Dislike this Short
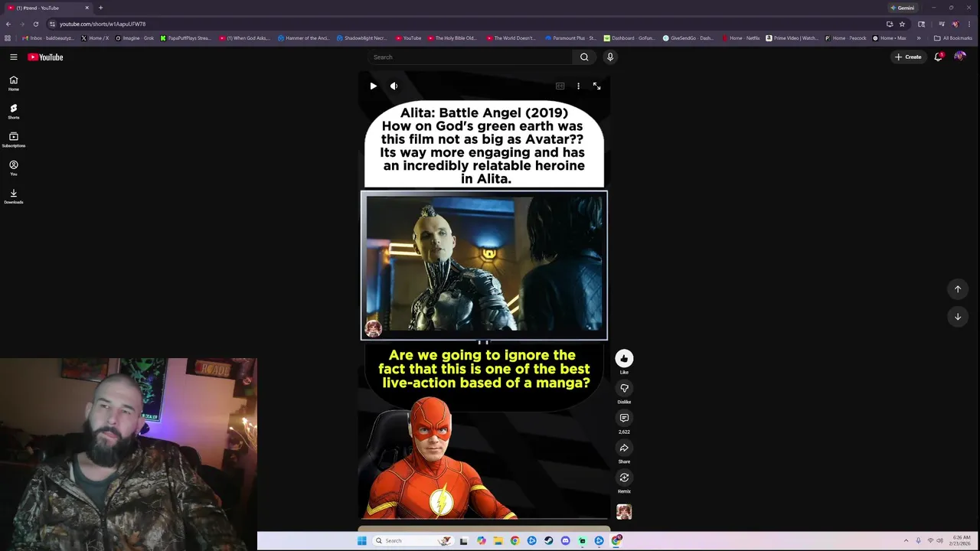980x551 pixels. pyautogui.click(x=624, y=388)
